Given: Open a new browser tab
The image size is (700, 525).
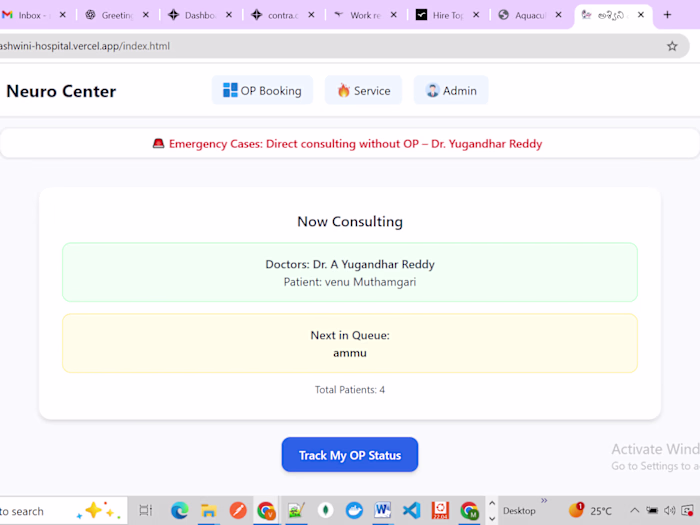Looking at the screenshot, I should (x=667, y=15).
